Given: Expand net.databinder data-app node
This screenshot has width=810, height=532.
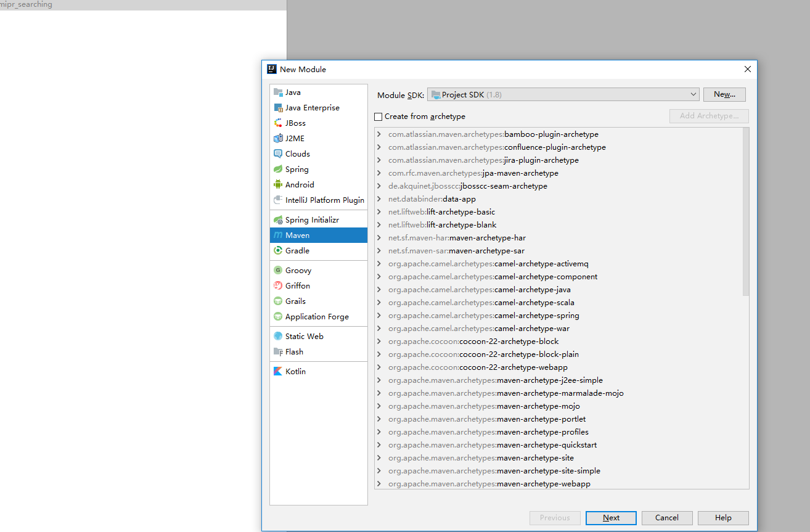Looking at the screenshot, I should click(x=379, y=199).
